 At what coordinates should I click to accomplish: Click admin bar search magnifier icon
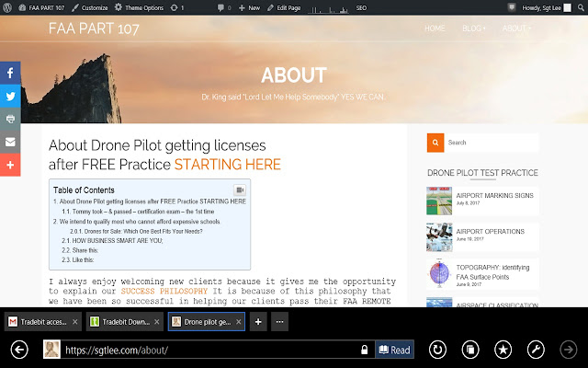(581, 7)
